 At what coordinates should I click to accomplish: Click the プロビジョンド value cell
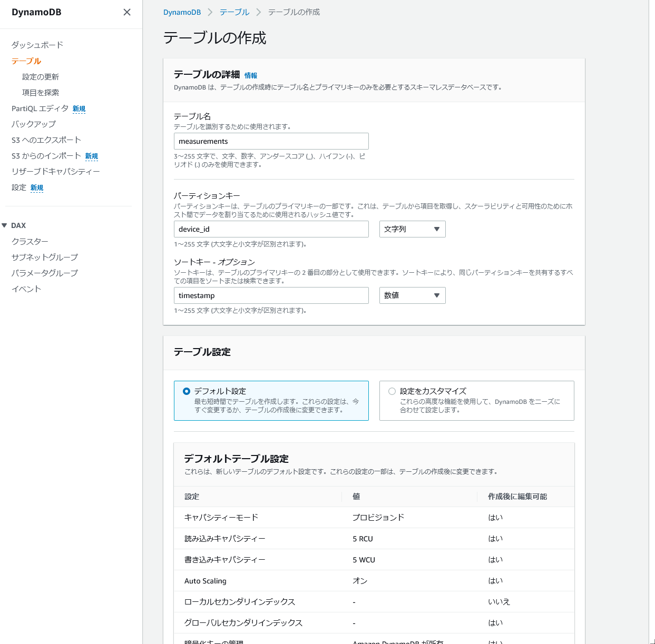(378, 518)
